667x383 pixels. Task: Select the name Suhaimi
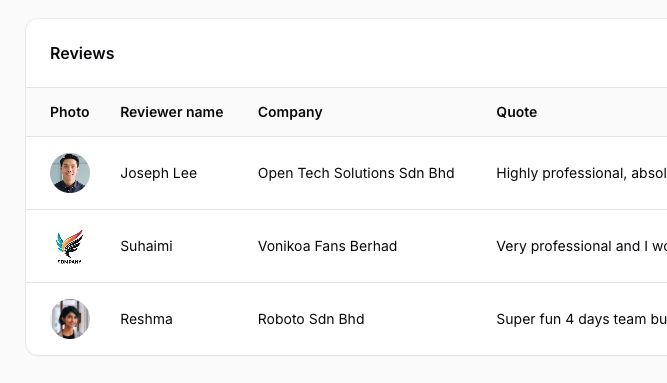146,246
